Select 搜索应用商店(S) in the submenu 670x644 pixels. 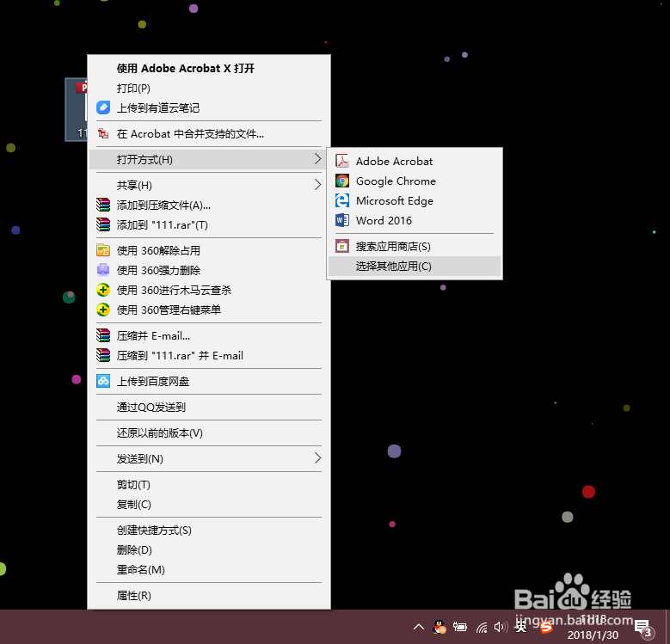coord(415,247)
